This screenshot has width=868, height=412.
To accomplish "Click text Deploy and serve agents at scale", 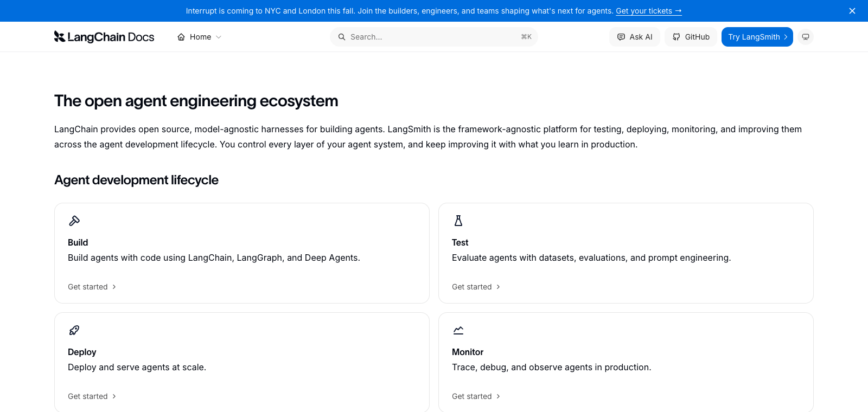I will (x=137, y=367).
